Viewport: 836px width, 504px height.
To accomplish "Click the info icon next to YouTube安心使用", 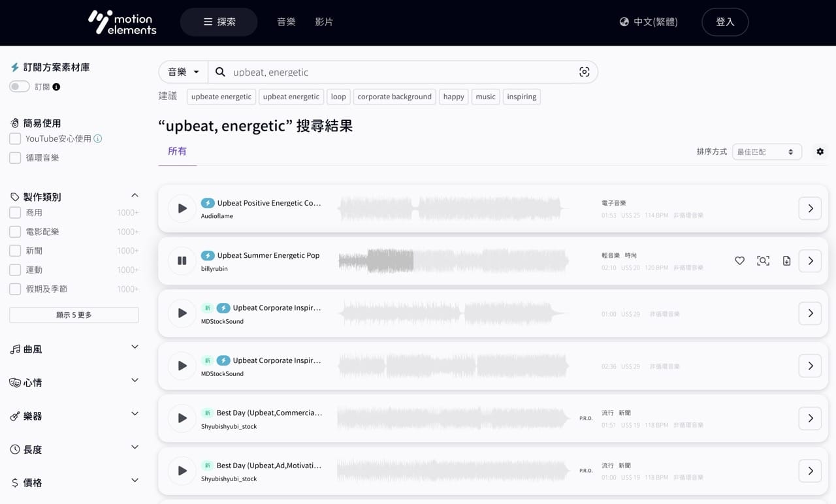I will pyautogui.click(x=98, y=138).
